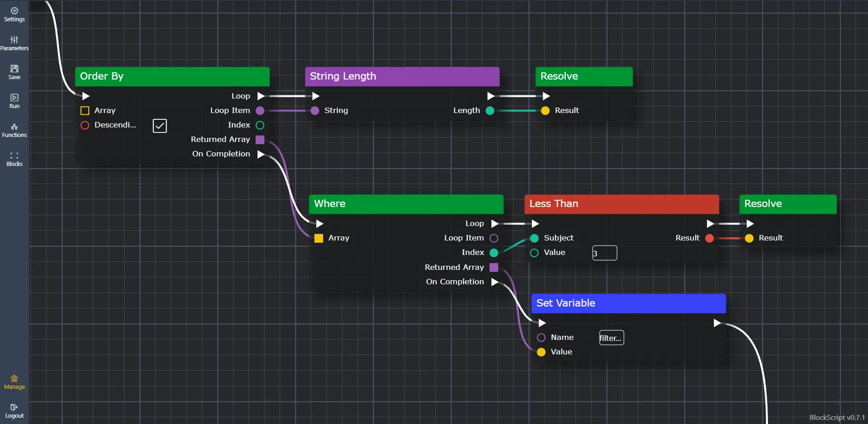
Task: Select the Resolve node beside Less Than
Action: (788, 204)
